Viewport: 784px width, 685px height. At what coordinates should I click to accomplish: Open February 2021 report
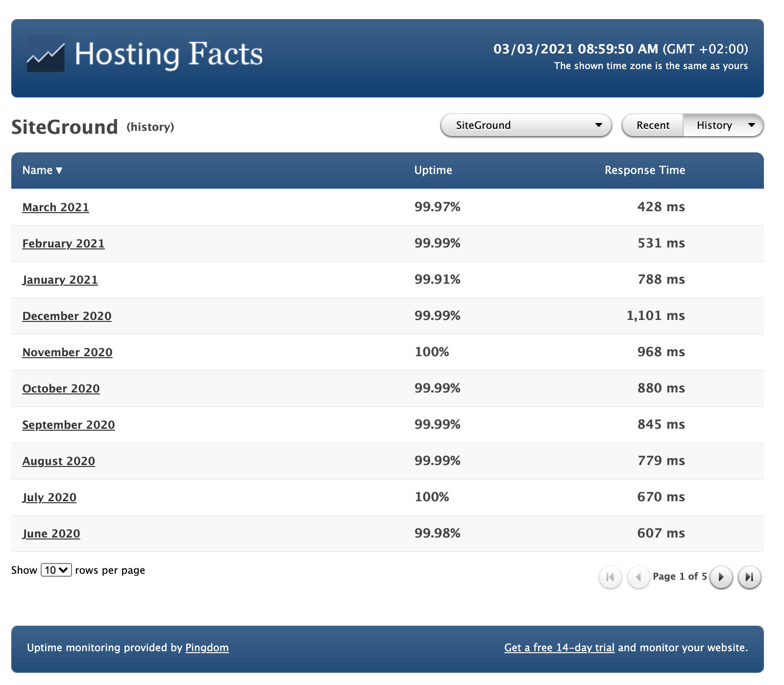click(64, 244)
